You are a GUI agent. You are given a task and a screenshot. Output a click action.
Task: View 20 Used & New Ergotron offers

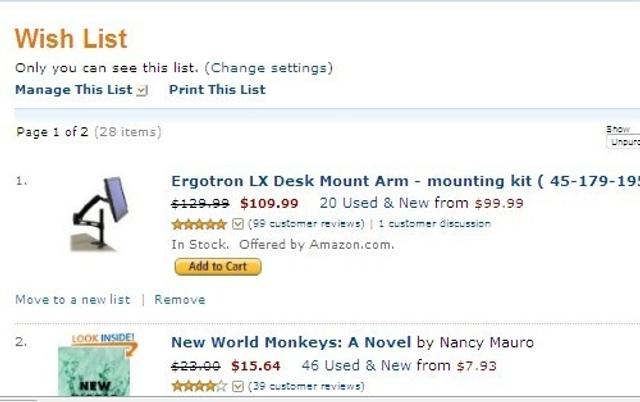pyautogui.click(x=395, y=203)
